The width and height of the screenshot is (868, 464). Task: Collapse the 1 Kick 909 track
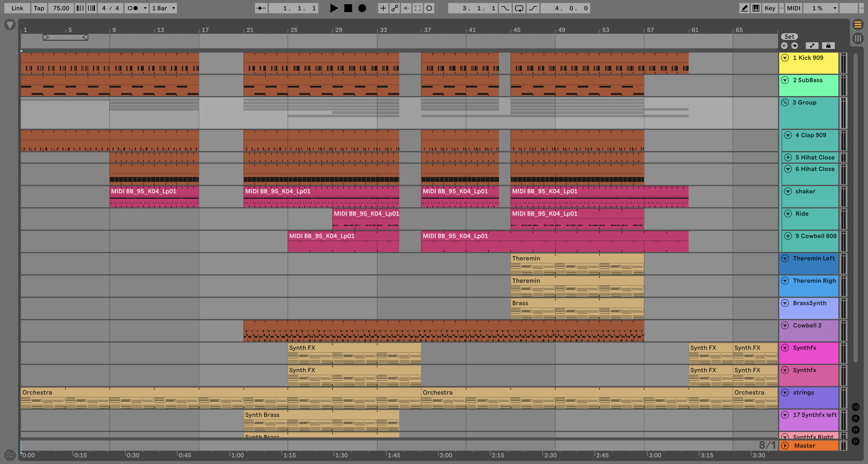click(785, 58)
